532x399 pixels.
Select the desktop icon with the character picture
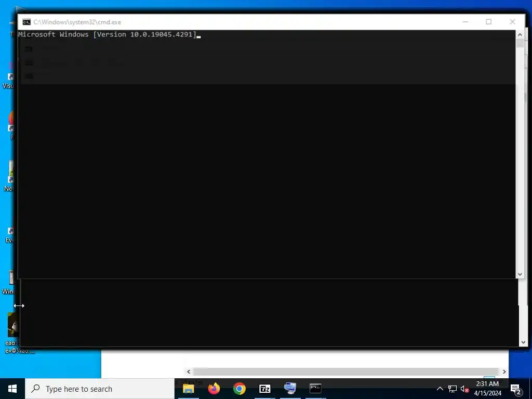click(x=14, y=325)
